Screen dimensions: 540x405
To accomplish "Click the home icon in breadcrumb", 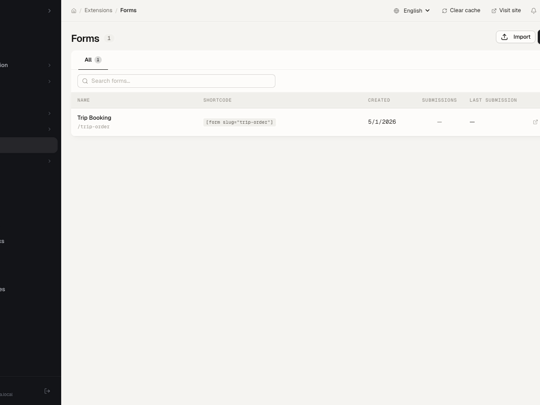I will [x=74, y=10].
